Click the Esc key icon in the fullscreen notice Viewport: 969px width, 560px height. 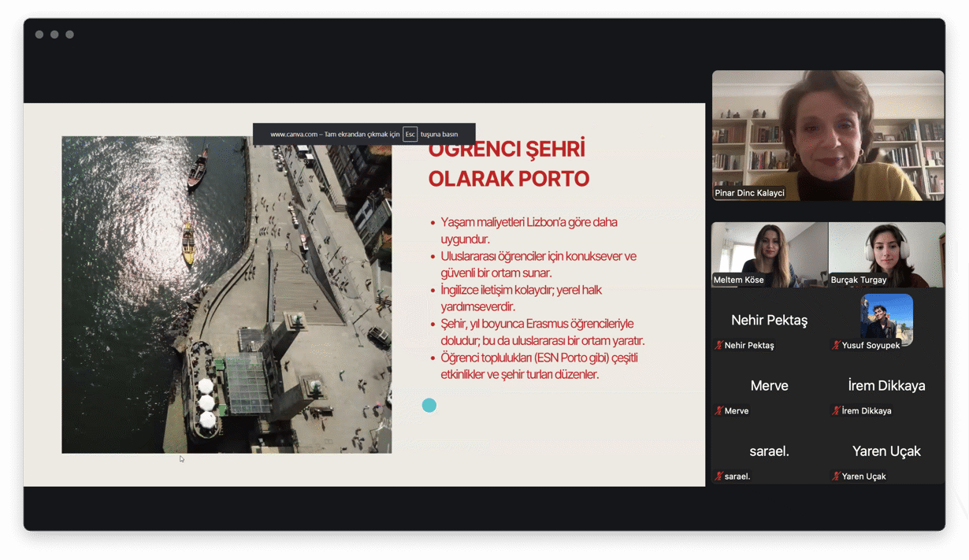410,134
